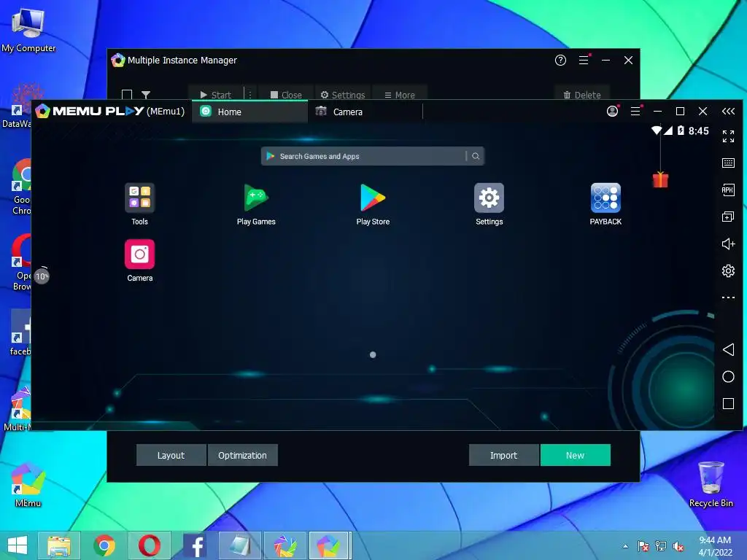Viewport: 747px width, 560px height.
Task: Open the Start options three-dot dropdown
Action: [x=250, y=95]
